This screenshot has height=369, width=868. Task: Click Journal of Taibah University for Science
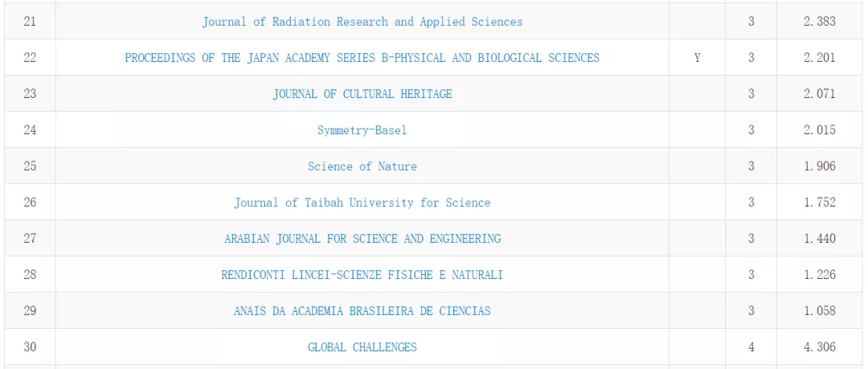pos(362,203)
